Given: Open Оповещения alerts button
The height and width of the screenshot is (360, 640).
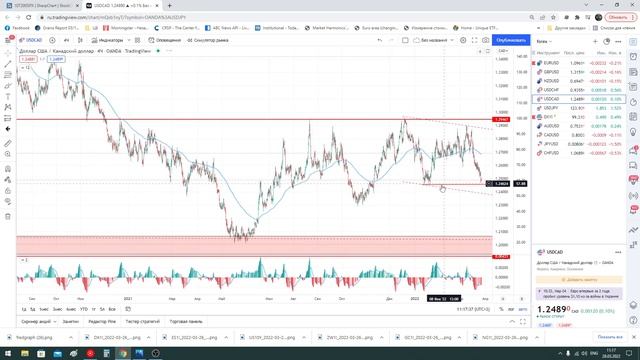Looking at the screenshot, I should coord(165,40).
